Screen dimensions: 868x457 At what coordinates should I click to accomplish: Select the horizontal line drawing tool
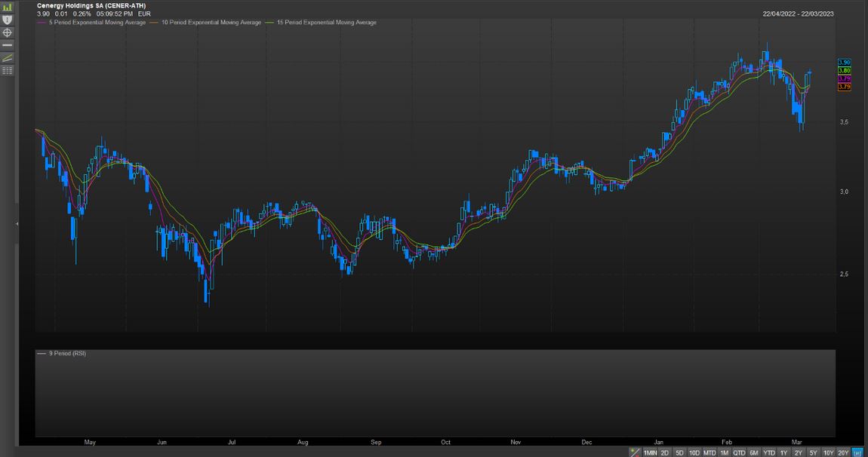[x=8, y=45]
